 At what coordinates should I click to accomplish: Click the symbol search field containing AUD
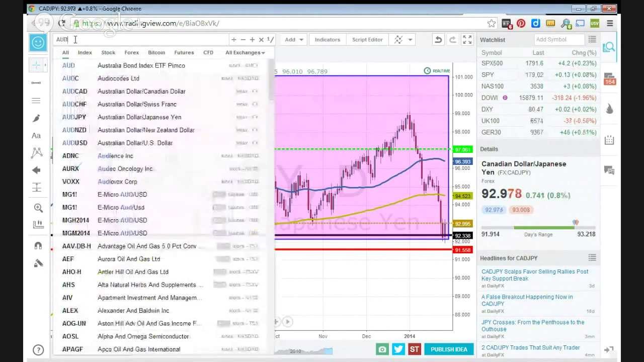click(x=141, y=39)
